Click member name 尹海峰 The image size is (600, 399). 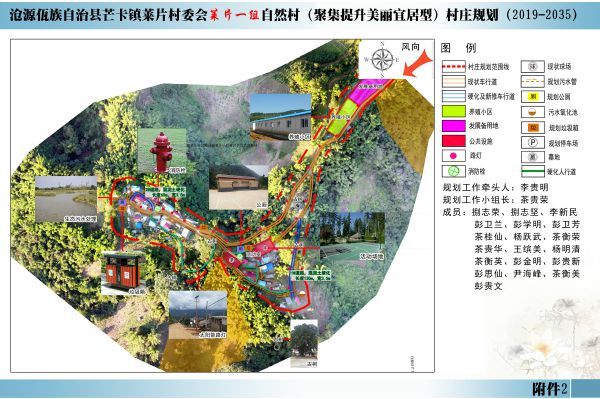click(x=528, y=274)
